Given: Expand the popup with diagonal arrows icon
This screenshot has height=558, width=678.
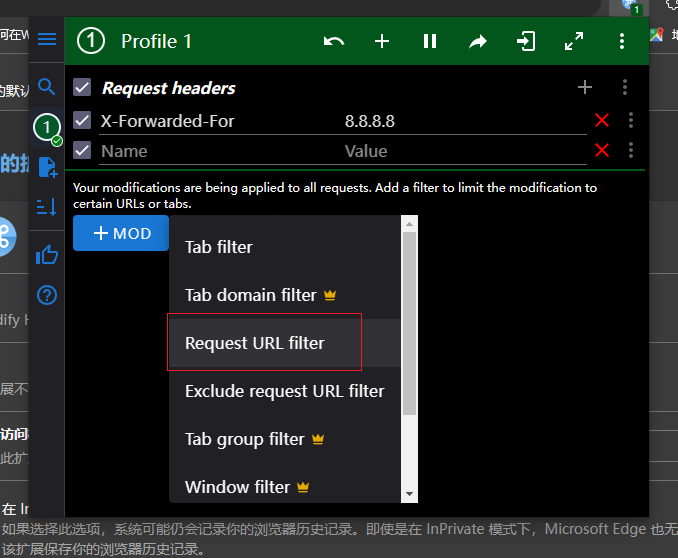Looking at the screenshot, I should click(x=574, y=42).
